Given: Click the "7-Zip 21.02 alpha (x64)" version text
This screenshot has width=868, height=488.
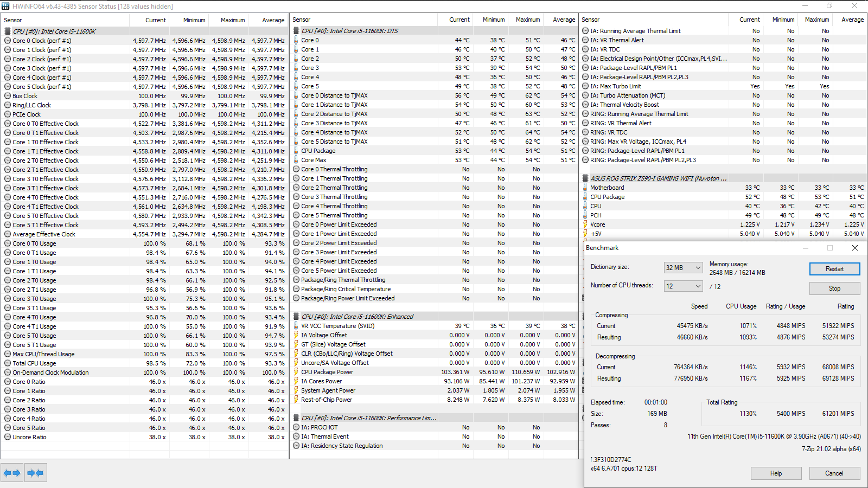Looking at the screenshot, I should click(x=831, y=449).
